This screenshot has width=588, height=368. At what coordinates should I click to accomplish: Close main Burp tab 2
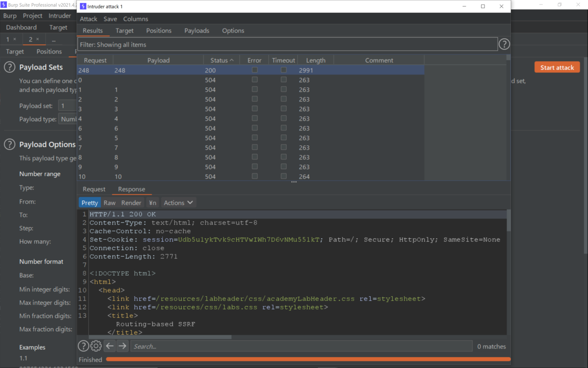pos(38,39)
